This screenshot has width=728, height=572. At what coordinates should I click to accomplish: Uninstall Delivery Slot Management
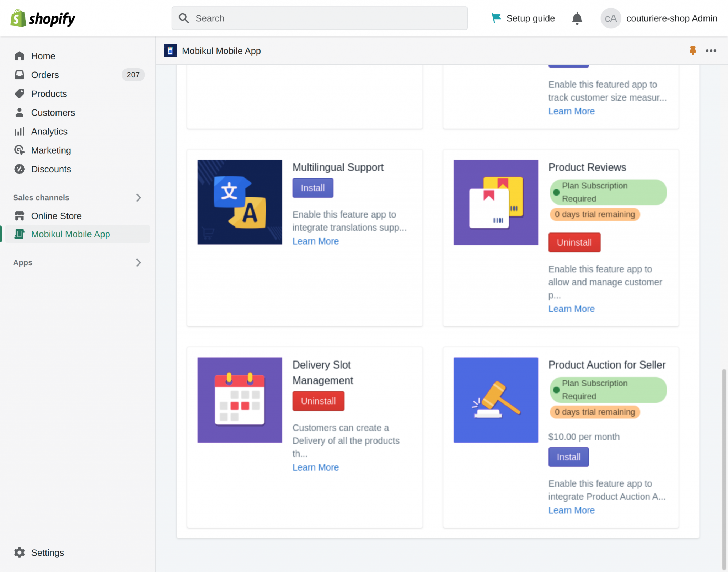[318, 401]
